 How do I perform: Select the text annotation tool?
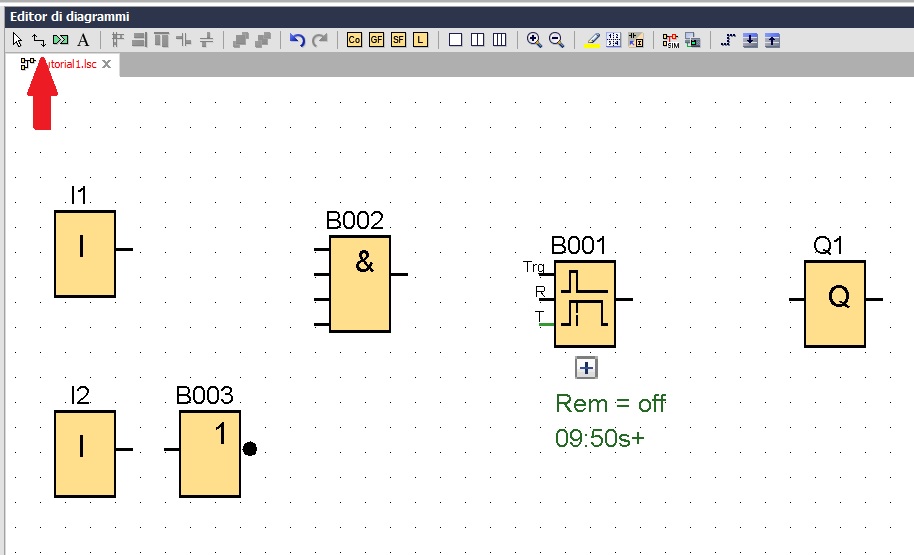pyautogui.click(x=83, y=40)
